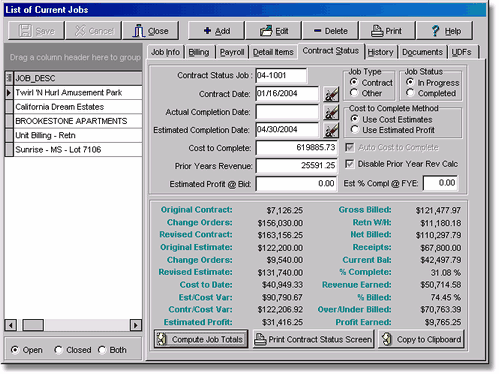
Task: Click the Contract Date field
Action: pos(287,94)
